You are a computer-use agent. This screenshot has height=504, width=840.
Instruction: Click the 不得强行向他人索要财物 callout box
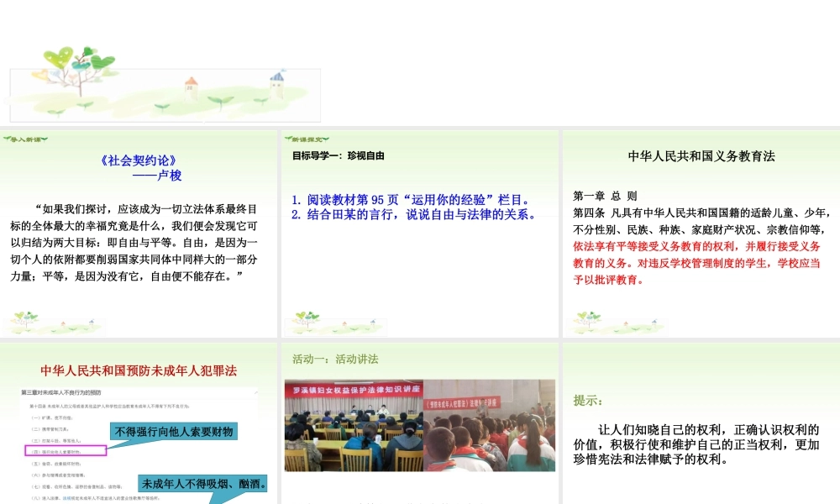click(x=175, y=432)
